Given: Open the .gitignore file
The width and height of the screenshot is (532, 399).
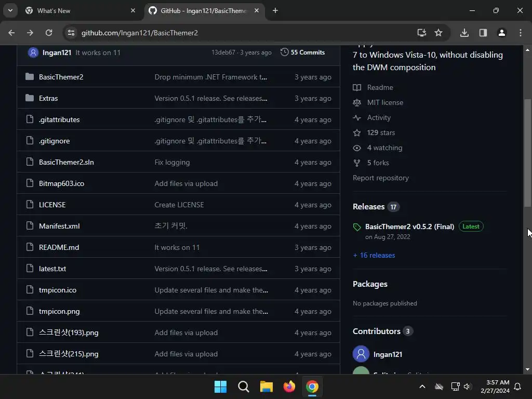Looking at the screenshot, I should tap(54, 141).
